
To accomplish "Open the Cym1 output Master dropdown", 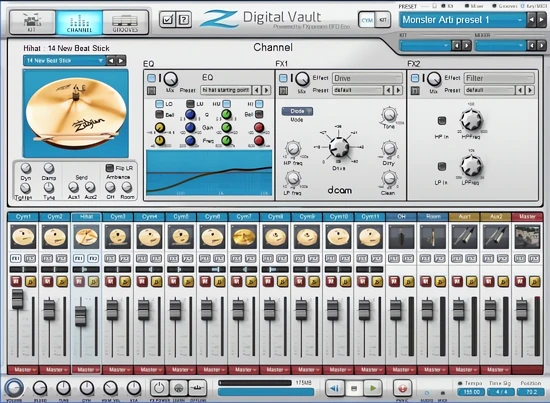I will tap(23, 370).
